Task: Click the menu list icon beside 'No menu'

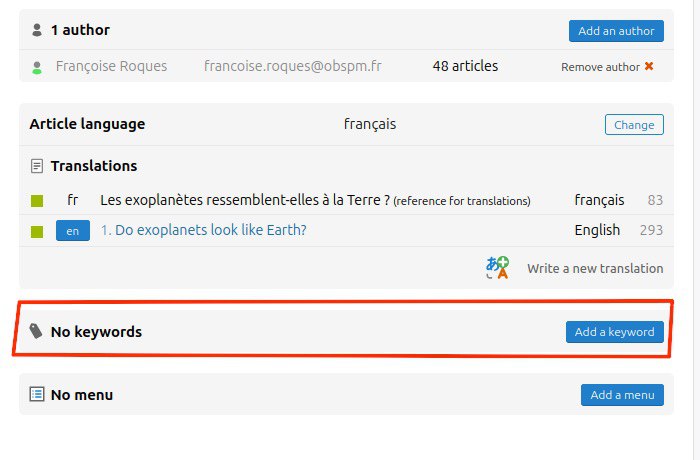Action: click(x=37, y=394)
